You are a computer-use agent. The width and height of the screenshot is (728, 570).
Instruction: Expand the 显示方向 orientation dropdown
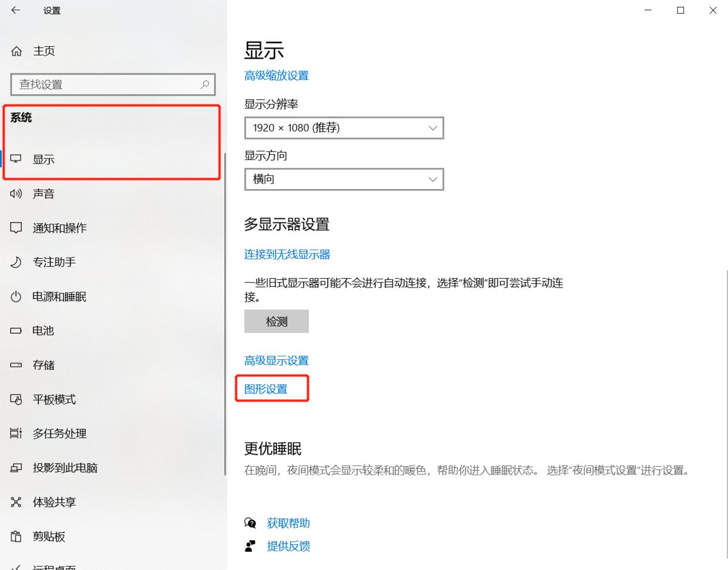pos(343,179)
